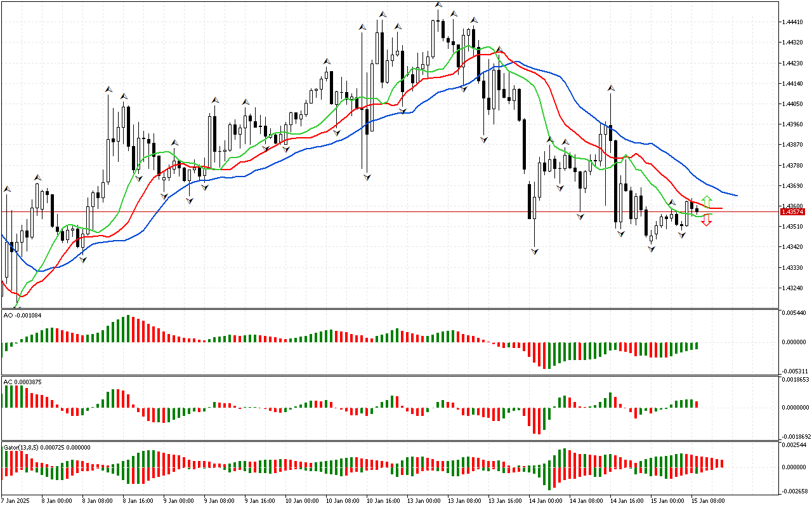Select the AO -0.001084 indicator label
812x508 pixels.
(23, 315)
